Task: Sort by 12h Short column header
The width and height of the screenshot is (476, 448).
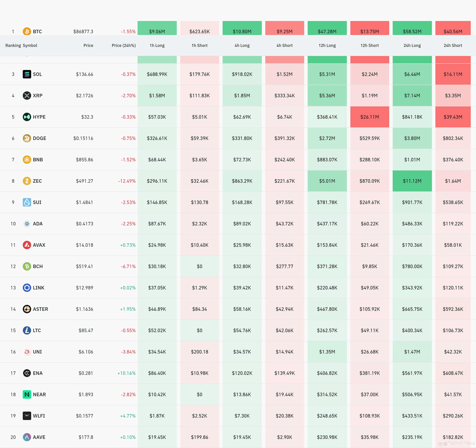Action: 369,45
